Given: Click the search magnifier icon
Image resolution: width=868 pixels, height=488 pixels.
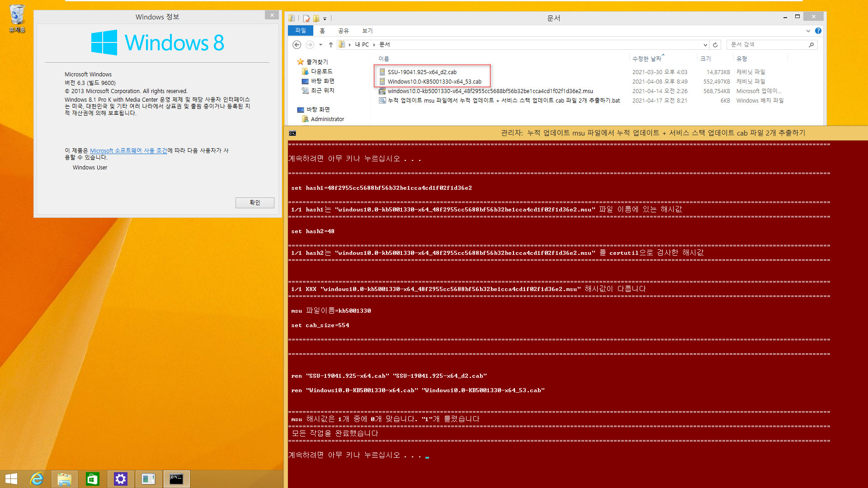Looking at the screenshot, I should point(811,45).
